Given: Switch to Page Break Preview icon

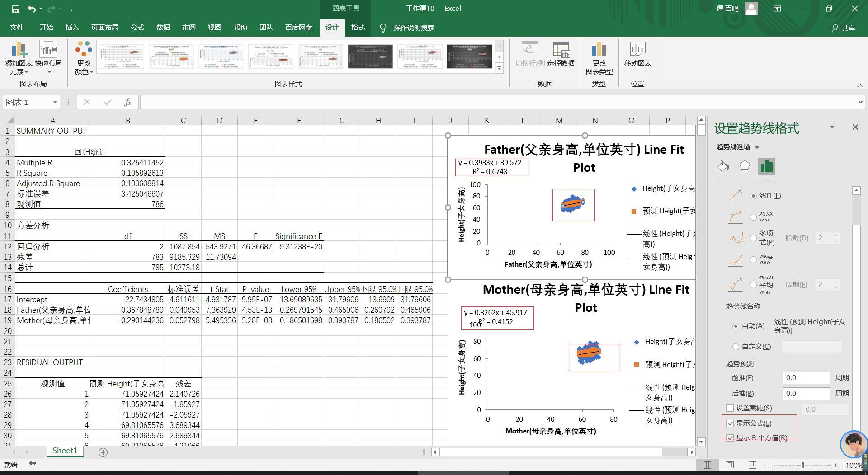Looking at the screenshot, I should coord(752,465).
